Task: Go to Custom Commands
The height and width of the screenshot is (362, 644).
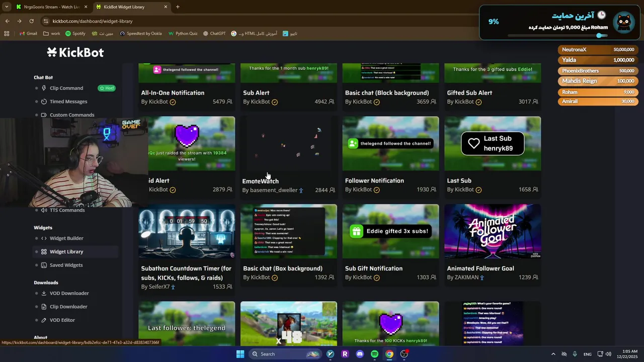Action: click(72, 115)
